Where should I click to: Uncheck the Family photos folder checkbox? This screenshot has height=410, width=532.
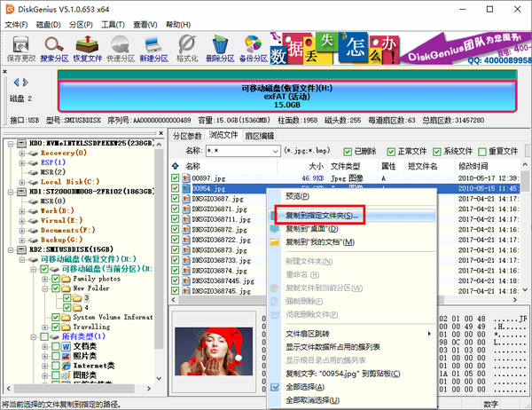56,279
